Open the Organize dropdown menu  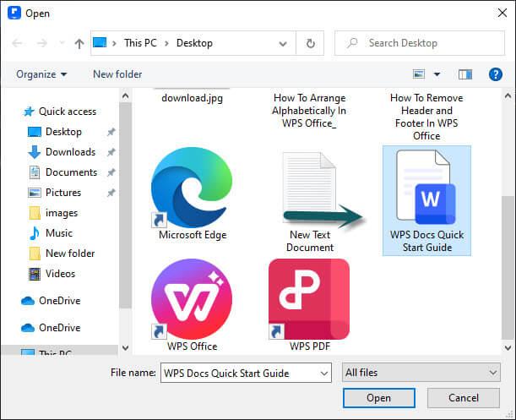pos(41,74)
